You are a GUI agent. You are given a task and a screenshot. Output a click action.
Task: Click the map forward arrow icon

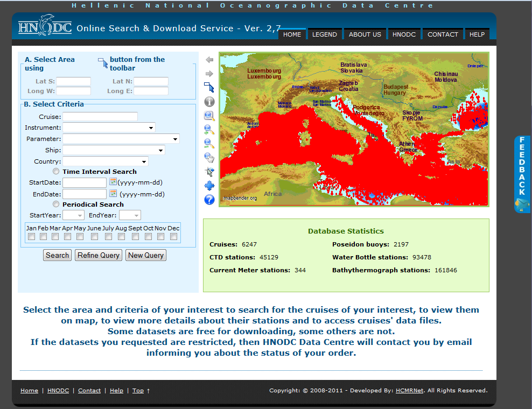click(x=209, y=74)
